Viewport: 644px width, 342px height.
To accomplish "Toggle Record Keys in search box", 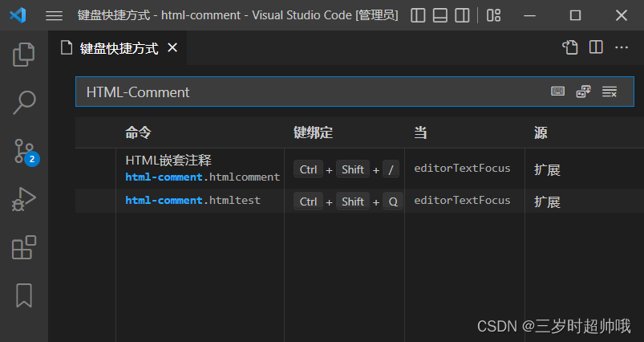I will (x=557, y=92).
